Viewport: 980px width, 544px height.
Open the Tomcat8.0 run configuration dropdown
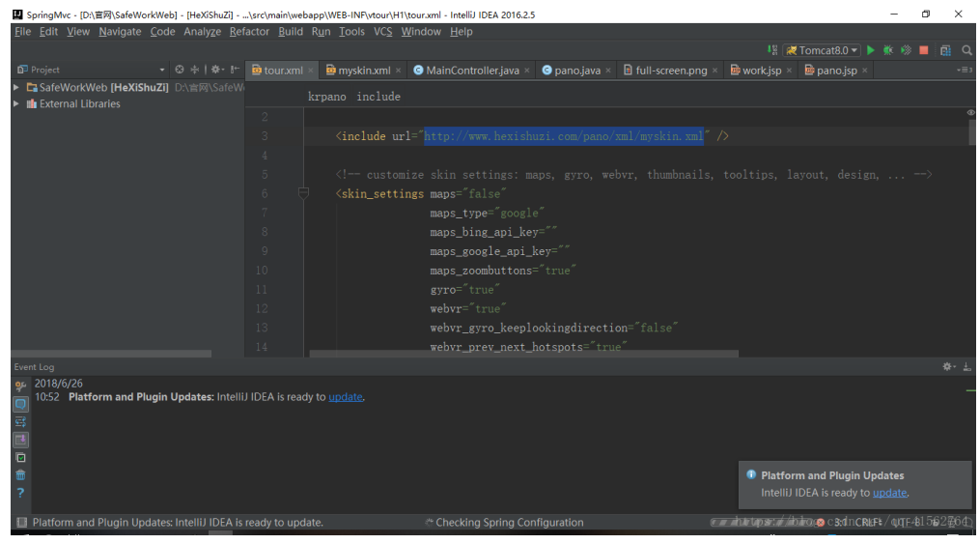823,50
